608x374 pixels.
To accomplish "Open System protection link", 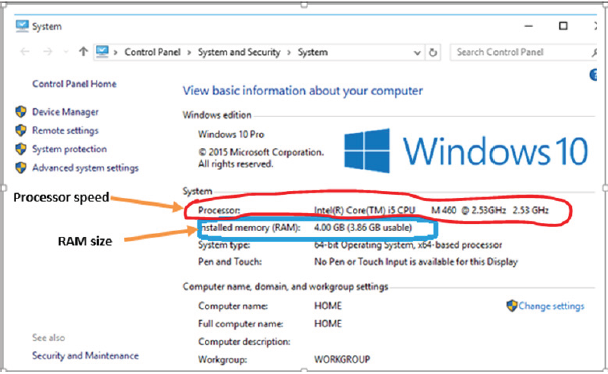I will (x=69, y=149).
